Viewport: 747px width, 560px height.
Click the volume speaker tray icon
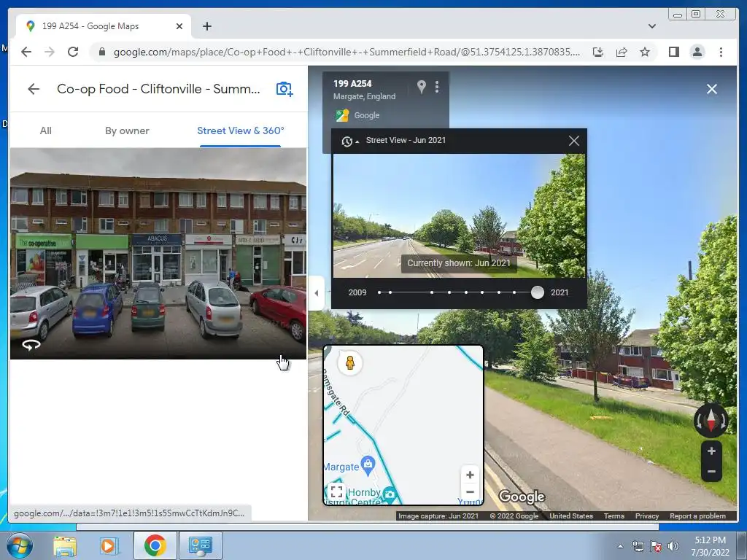pos(673,546)
